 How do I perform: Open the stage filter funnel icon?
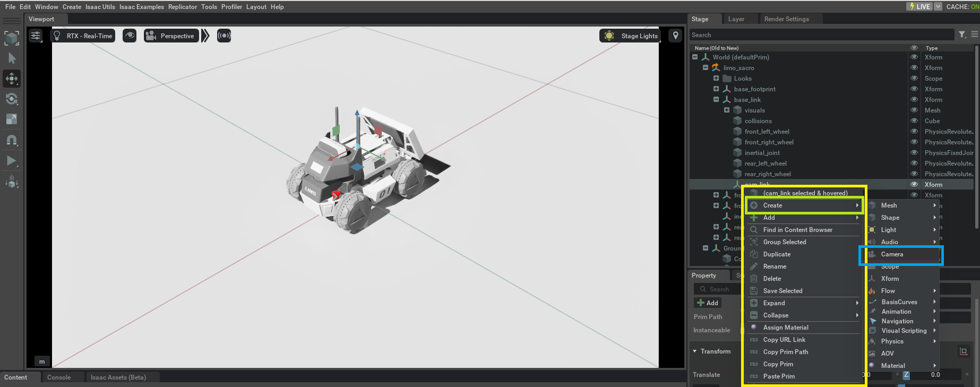tap(962, 35)
